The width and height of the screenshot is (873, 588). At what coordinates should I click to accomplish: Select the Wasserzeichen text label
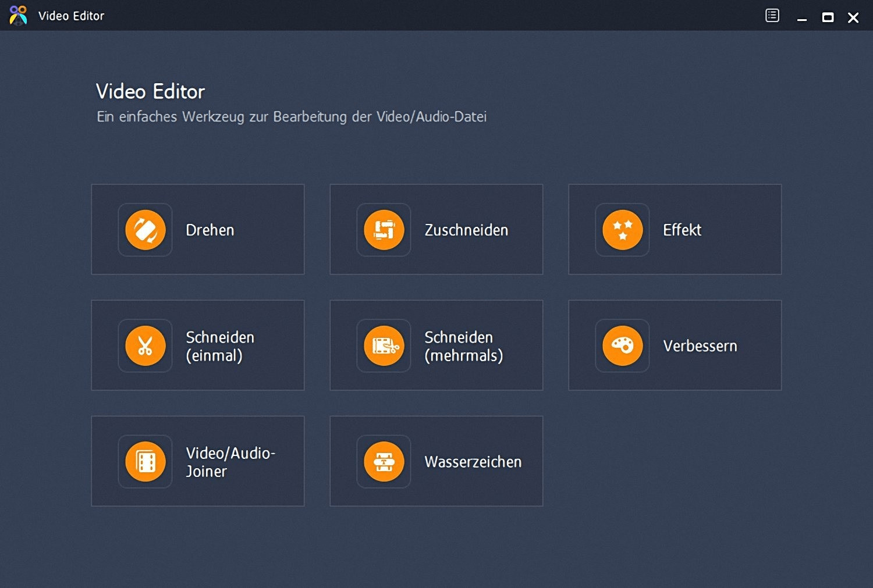tap(473, 462)
